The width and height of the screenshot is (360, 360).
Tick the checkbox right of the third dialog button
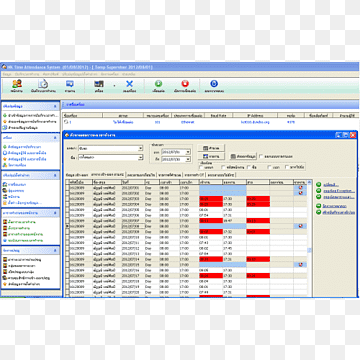[x=261, y=156]
